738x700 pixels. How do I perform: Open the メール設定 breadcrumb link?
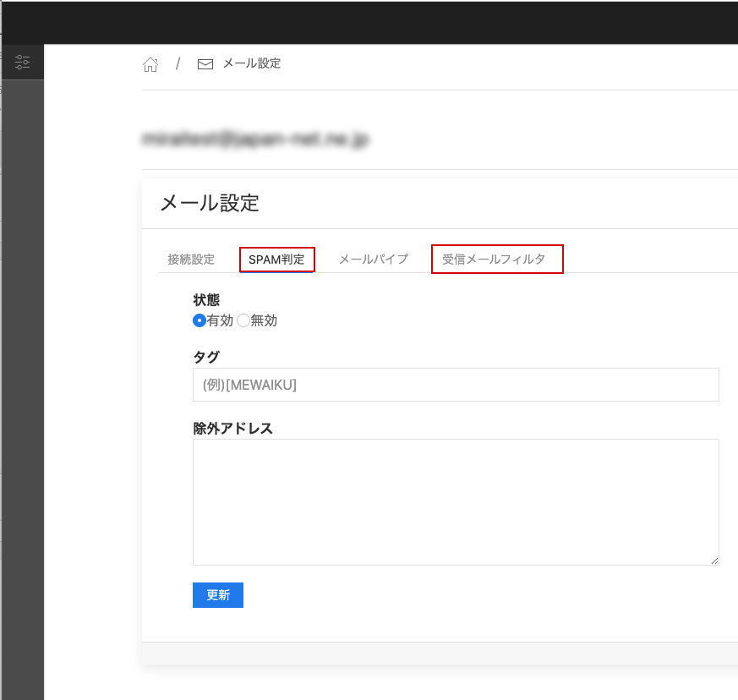(x=252, y=63)
